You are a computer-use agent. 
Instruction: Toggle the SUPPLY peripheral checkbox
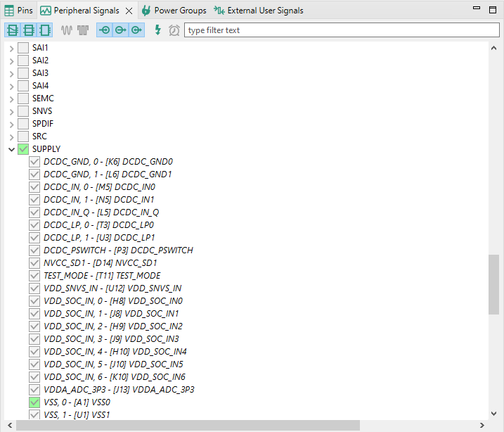23,149
